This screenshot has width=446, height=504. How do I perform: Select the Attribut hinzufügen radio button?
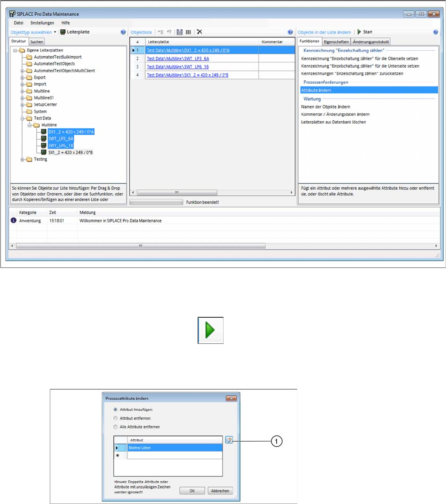116,409
